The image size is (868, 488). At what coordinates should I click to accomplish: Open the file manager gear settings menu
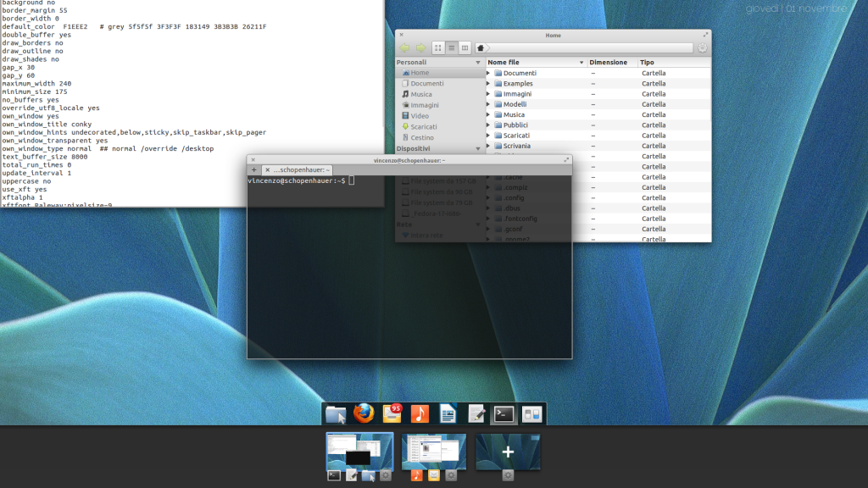pos(702,48)
